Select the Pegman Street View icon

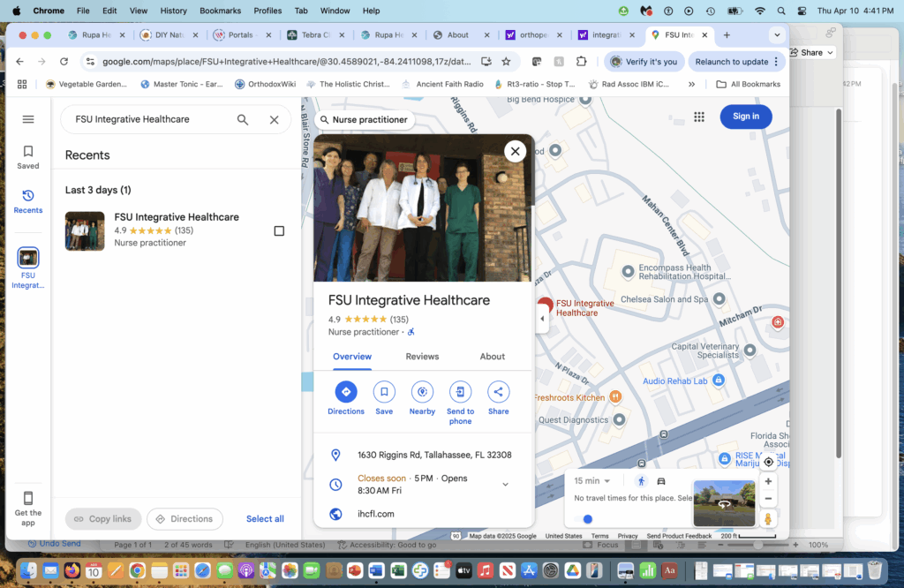click(768, 519)
